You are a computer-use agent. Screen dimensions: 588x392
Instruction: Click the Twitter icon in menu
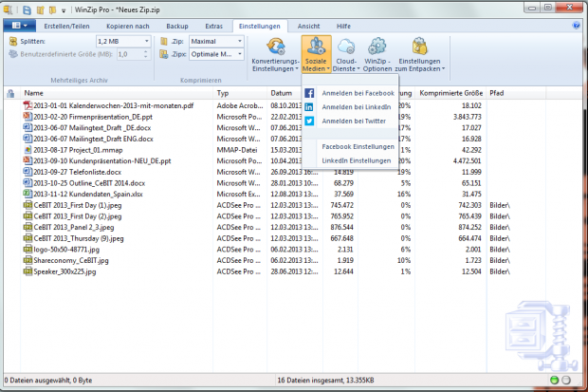click(x=309, y=121)
